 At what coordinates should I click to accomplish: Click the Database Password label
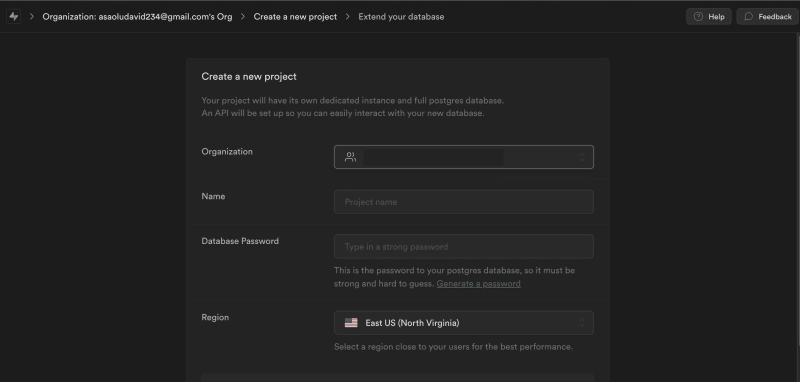pyautogui.click(x=240, y=241)
